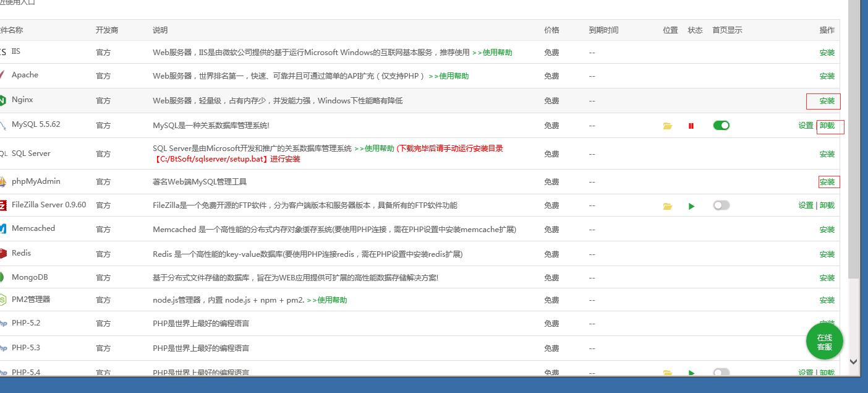Click the vertical scrollbar thumb
This screenshot has width=868, height=393.
pos(853,139)
